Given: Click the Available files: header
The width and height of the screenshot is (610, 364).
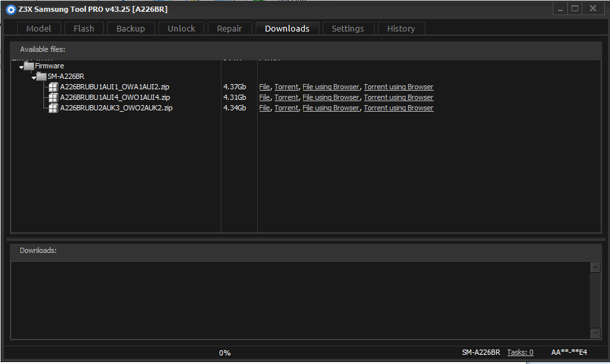Looking at the screenshot, I should click(x=43, y=49).
